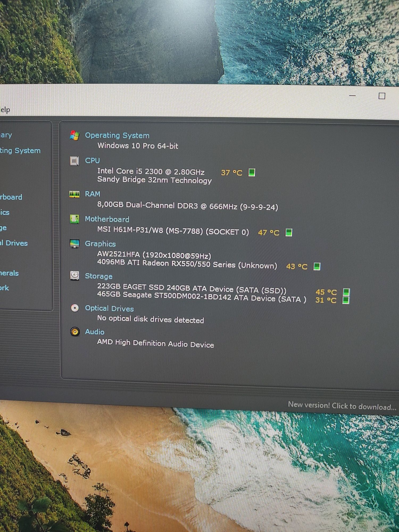Click the CPU chip icon
The width and height of the screenshot is (399, 532).
point(74,161)
